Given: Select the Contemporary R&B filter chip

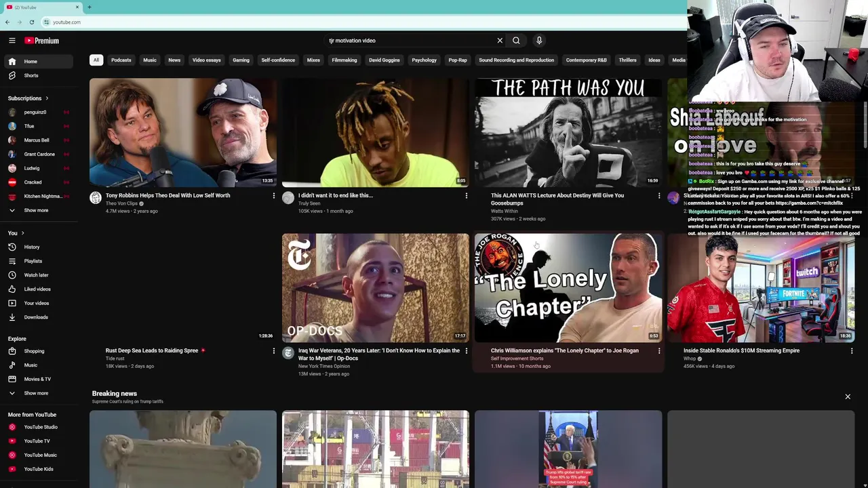Looking at the screenshot, I should (587, 60).
